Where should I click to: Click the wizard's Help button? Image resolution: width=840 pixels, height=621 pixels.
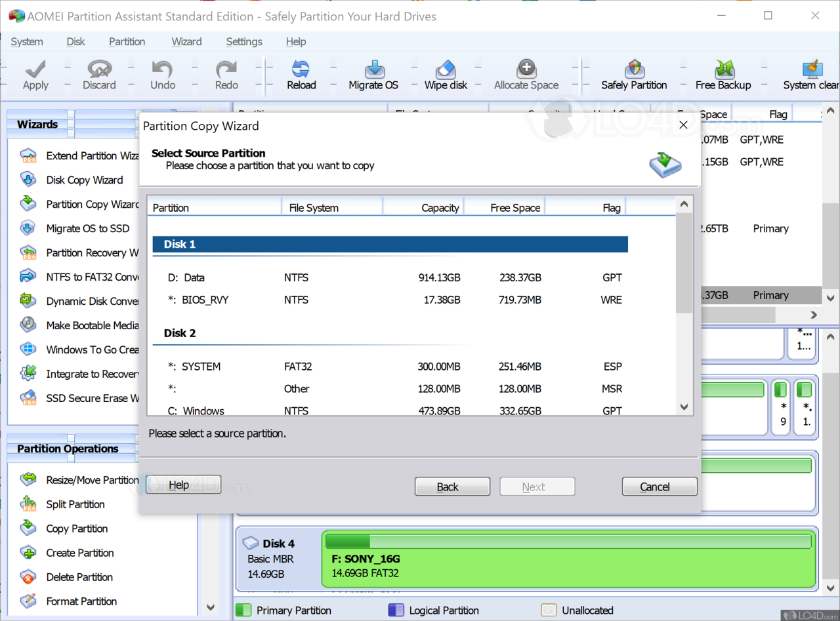tap(183, 485)
